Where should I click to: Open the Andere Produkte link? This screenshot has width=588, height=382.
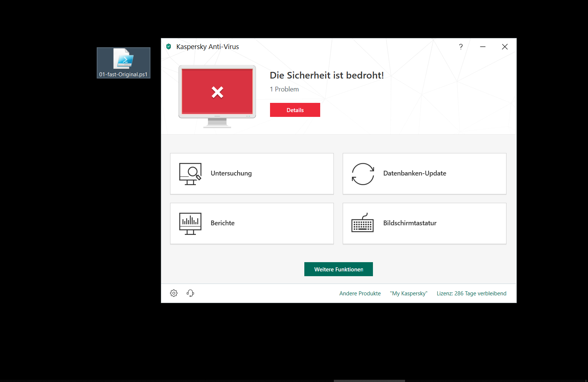coord(360,294)
